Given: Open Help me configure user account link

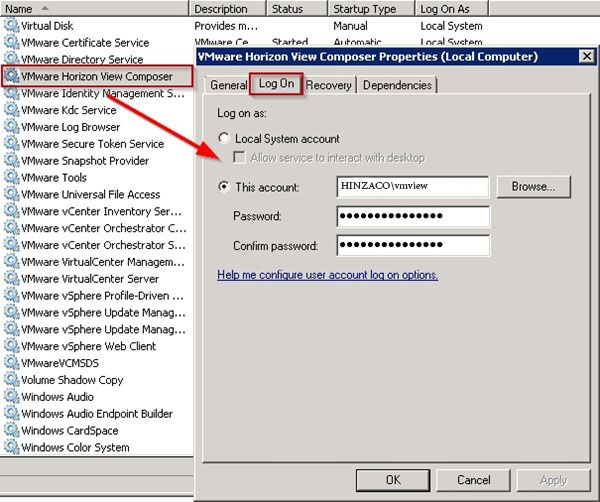Looking at the screenshot, I should pos(327,275).
